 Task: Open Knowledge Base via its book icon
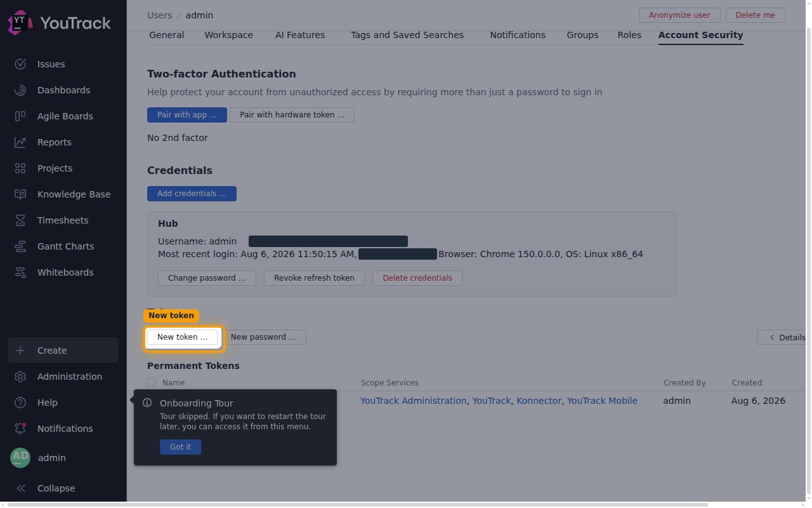pyautogui.click(x=20, y=194)
